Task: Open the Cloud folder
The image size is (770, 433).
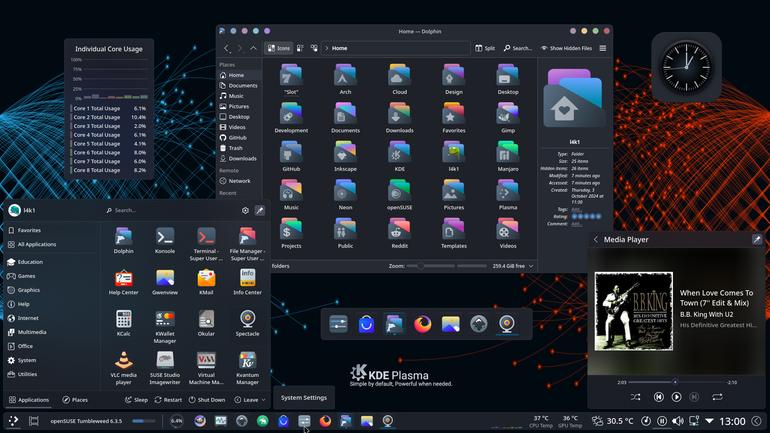Action: point(399,80)
